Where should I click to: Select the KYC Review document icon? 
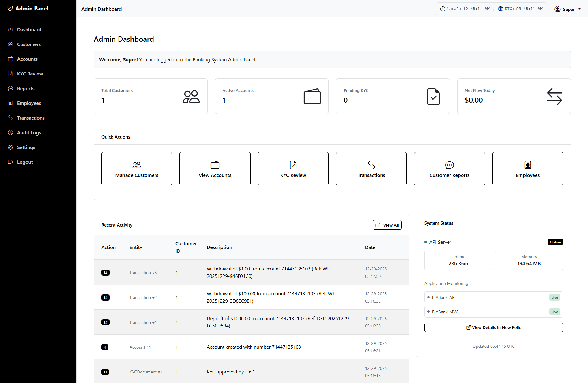click(x=10, y=74)
